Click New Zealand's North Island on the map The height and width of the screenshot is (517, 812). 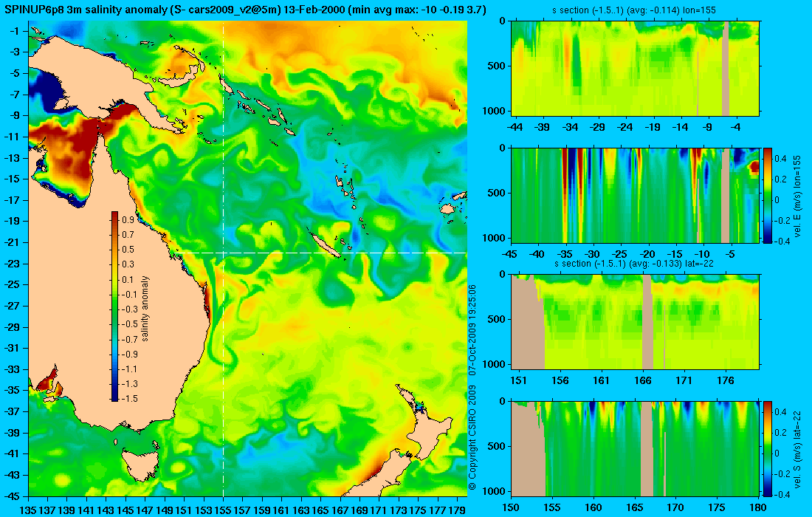pyautogui.click(x=430, y=422)
